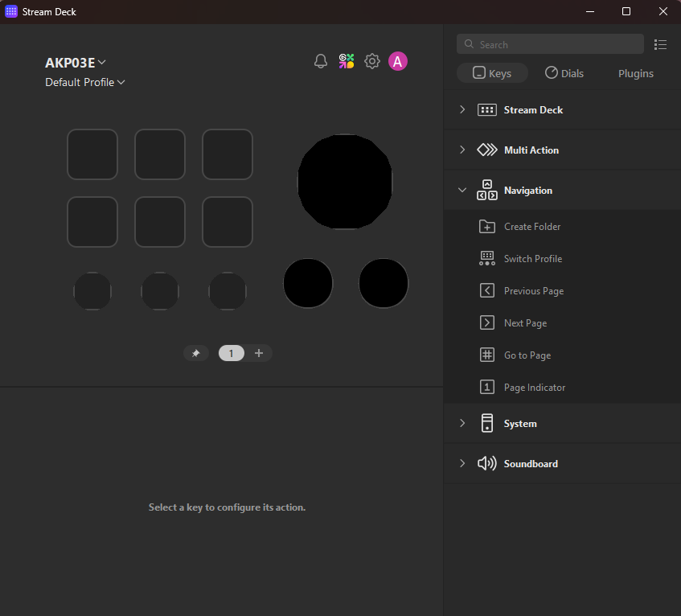
Task: Expand the System category
Action: click(x=563, y=424)
